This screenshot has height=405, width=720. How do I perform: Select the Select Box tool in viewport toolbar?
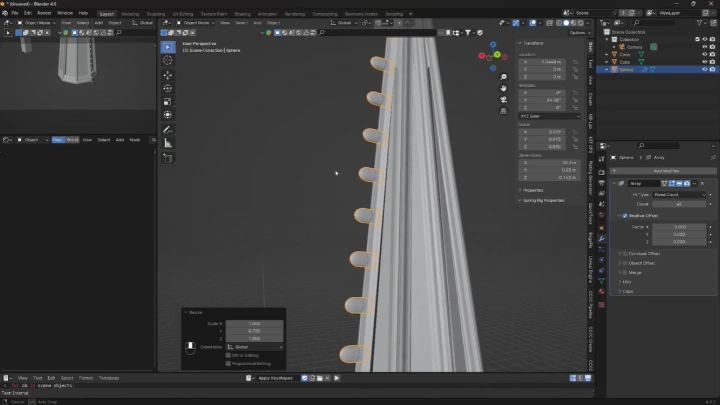point(168,47)
